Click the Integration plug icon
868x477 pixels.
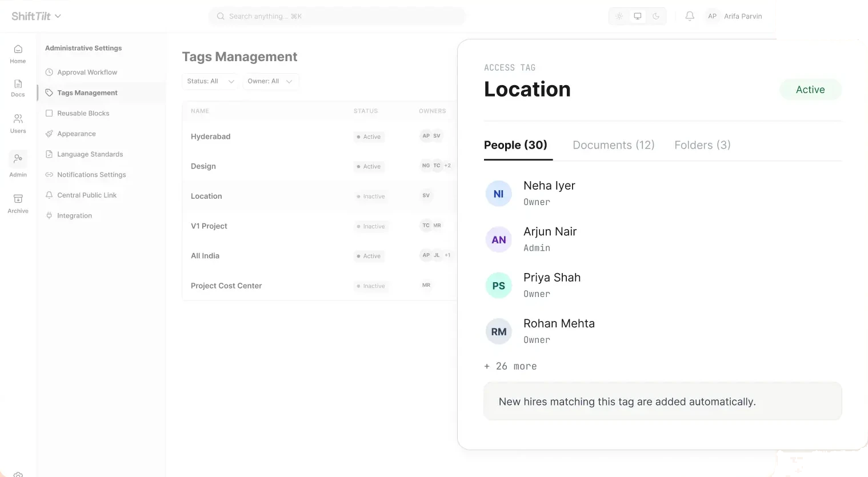click(49, 216)
